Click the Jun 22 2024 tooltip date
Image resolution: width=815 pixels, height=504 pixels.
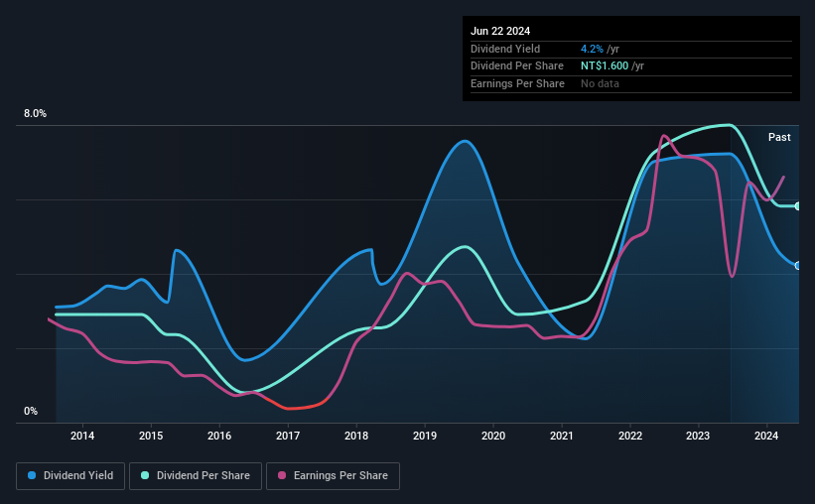500,31
